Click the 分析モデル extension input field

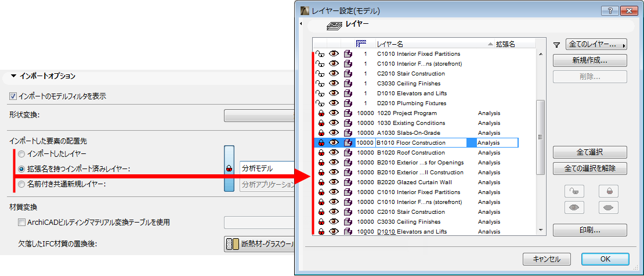pos(267,169)
